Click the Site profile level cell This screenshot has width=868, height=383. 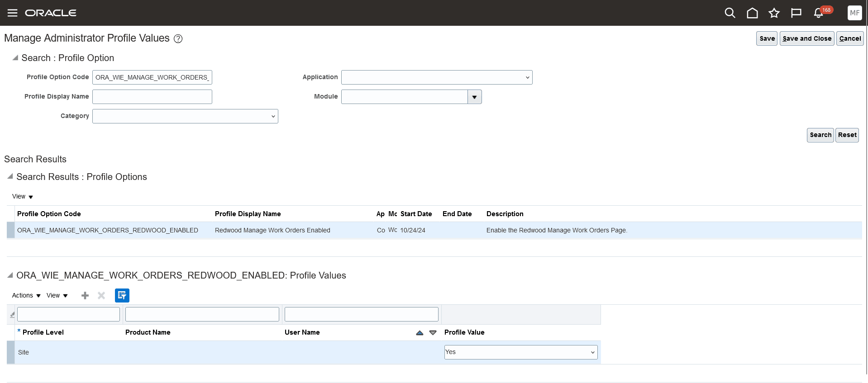(24, 352)
